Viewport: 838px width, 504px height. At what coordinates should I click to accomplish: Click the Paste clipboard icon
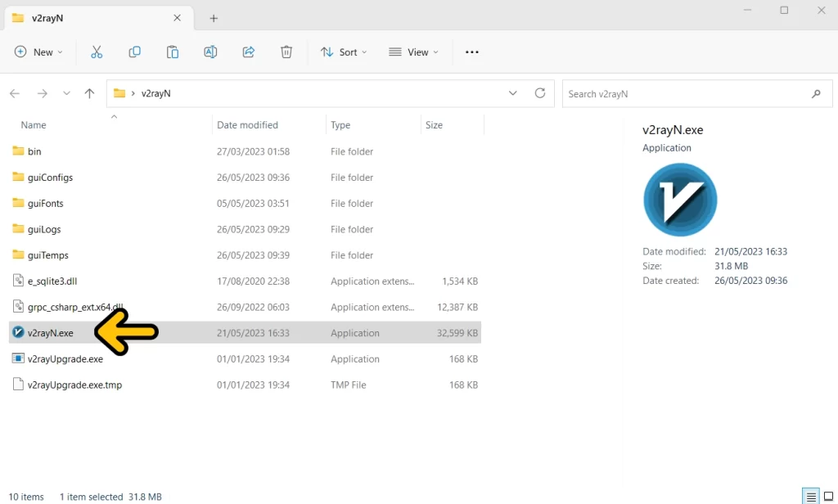[173, 52]
